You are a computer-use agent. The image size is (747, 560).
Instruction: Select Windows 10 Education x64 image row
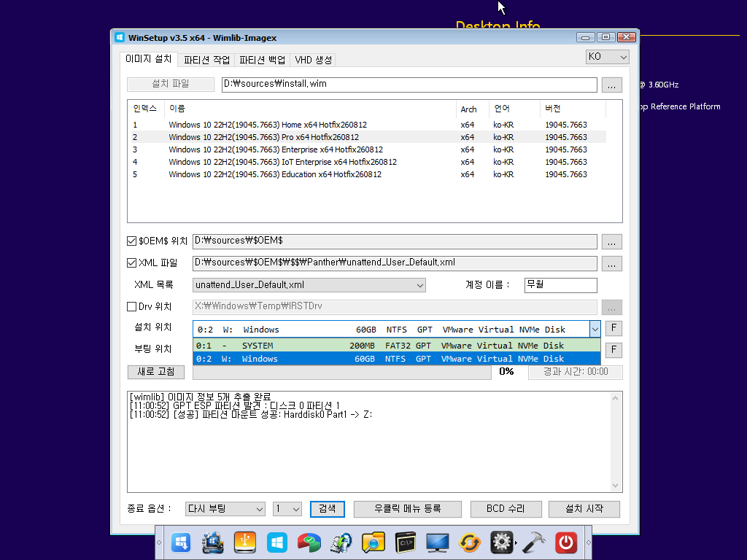pos(368,174)
